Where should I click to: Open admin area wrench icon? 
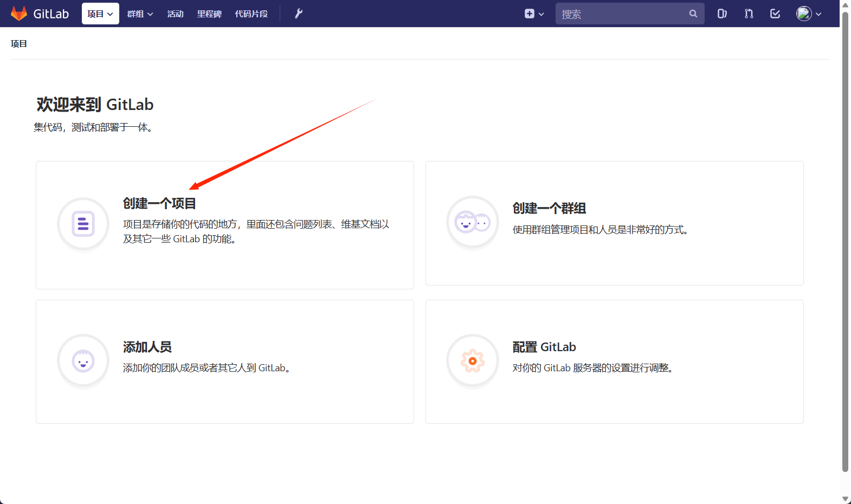[299, 14]
